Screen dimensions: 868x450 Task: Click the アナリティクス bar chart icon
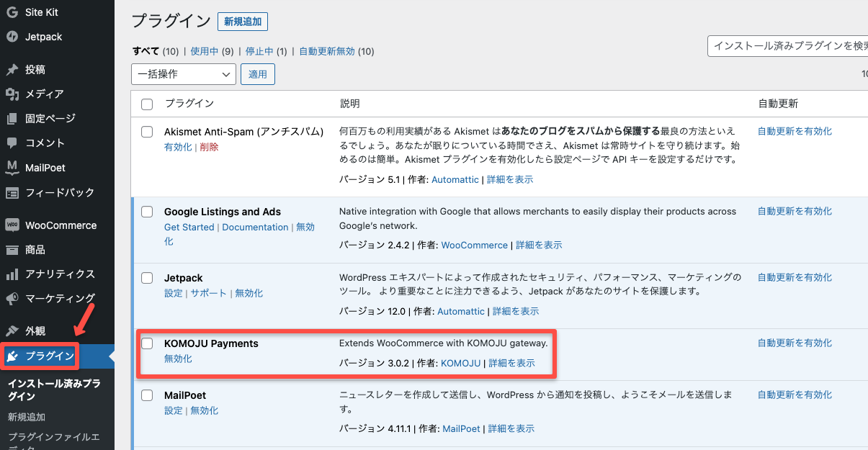tap(12, 274)
